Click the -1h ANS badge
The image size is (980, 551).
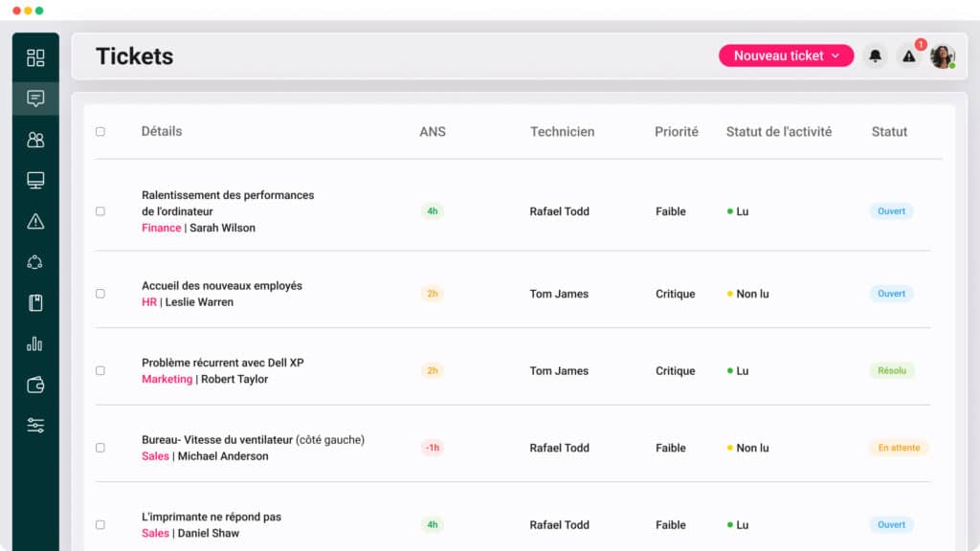pos(433,448)
